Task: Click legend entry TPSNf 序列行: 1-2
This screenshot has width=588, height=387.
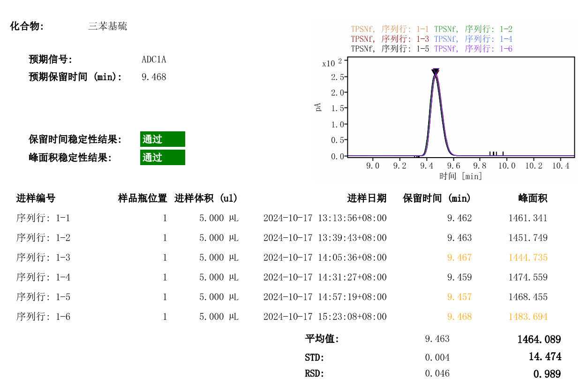Action: pos(473,29)
